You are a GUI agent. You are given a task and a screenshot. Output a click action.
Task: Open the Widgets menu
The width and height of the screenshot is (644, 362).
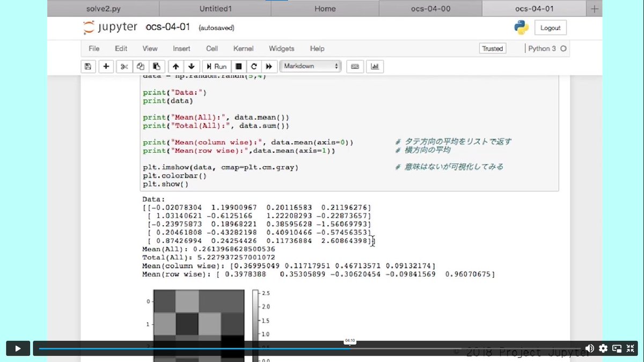(282, 48)
